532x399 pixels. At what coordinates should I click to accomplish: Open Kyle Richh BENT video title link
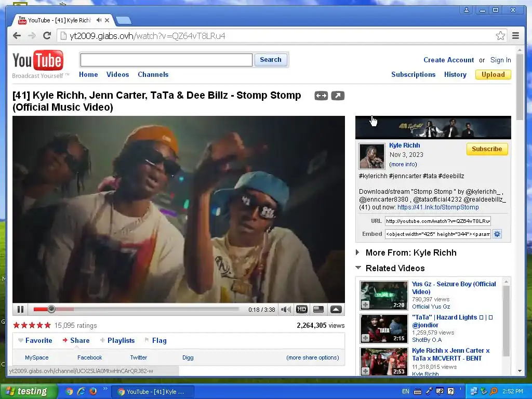(451, 354)
